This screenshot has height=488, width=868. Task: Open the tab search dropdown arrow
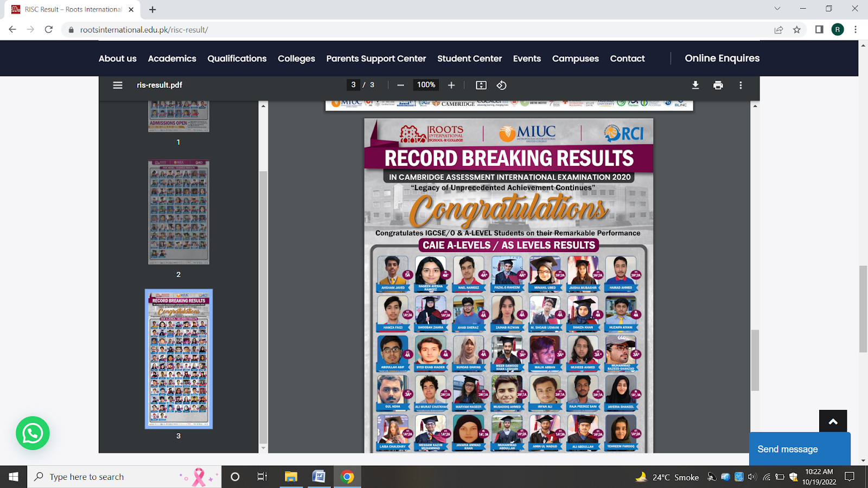tap(777, 9)
